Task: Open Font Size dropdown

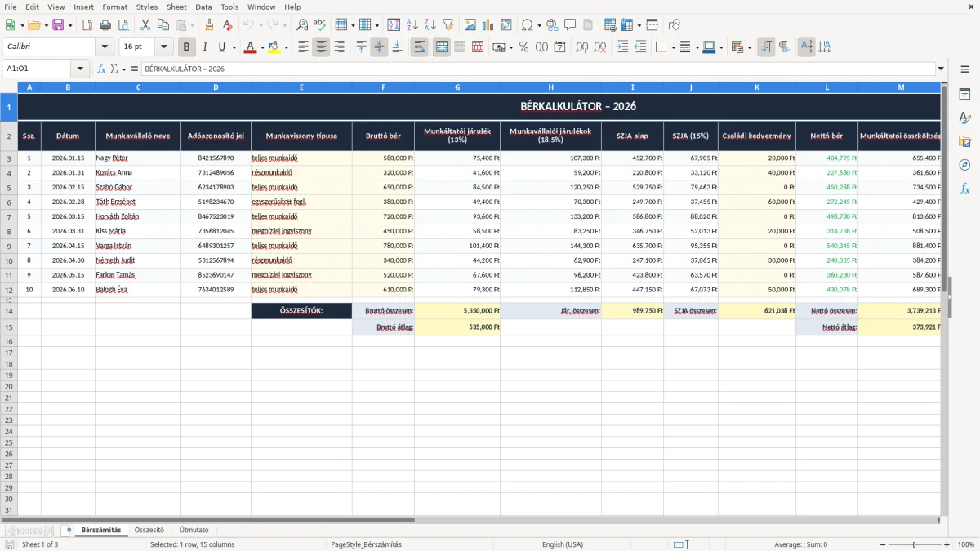Action: click(x=164, y=47)
